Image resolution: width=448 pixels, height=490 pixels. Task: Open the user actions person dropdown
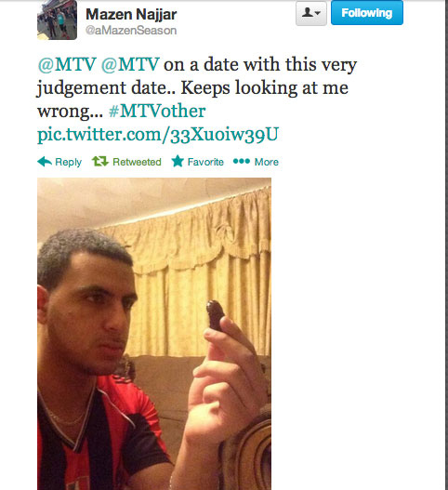coord(311,13)
